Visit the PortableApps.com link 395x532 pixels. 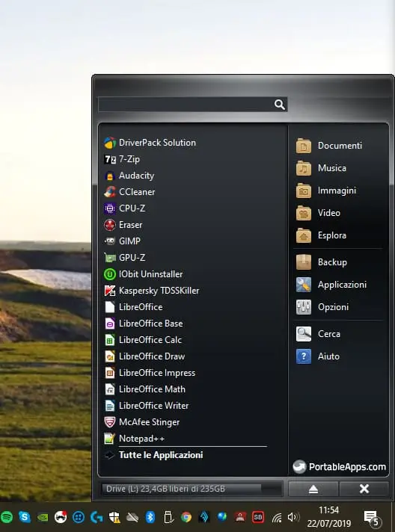(x=340, y=467)
